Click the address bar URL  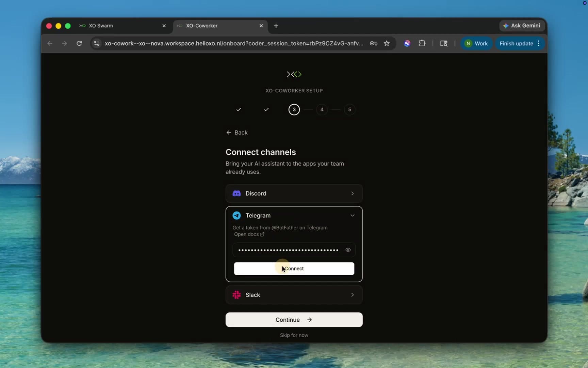pos(234,43)
